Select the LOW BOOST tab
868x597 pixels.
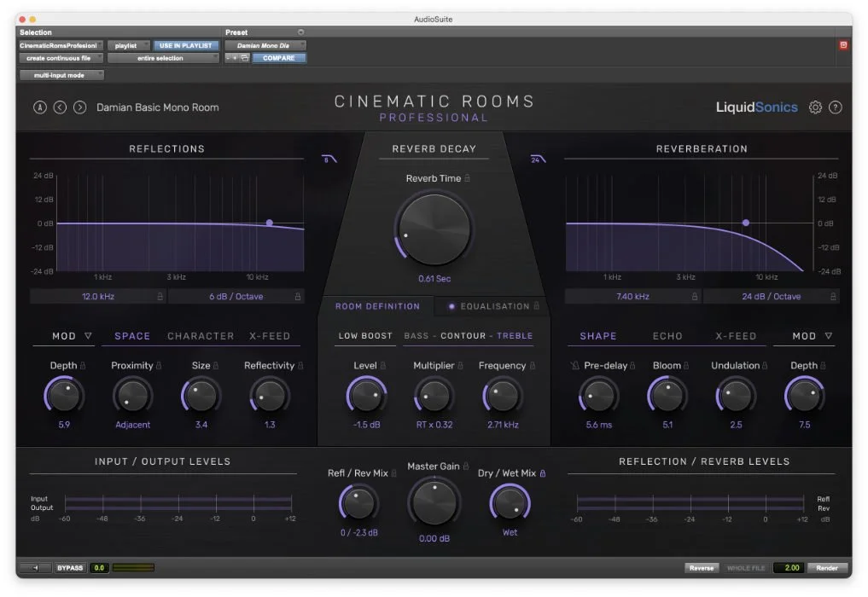pos(365,335)
